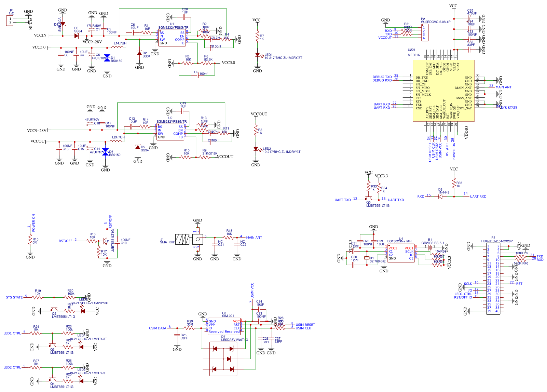This screenshot has width=547, height=392.
Task: Select the P3 HDR-IDC 2X20P header
Action: coord(493,279)
